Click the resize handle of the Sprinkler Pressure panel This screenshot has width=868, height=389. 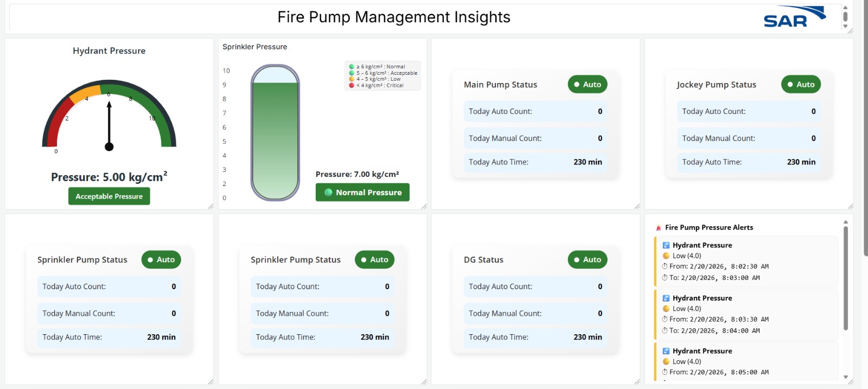tap(424, 206)
